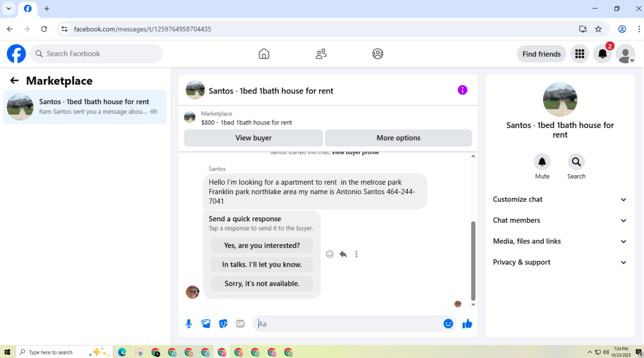This screenshot has height=358, width=644.
Task: Click the '$800 - 1bed 1bath house for rent' listing
Action: (247, 123)
